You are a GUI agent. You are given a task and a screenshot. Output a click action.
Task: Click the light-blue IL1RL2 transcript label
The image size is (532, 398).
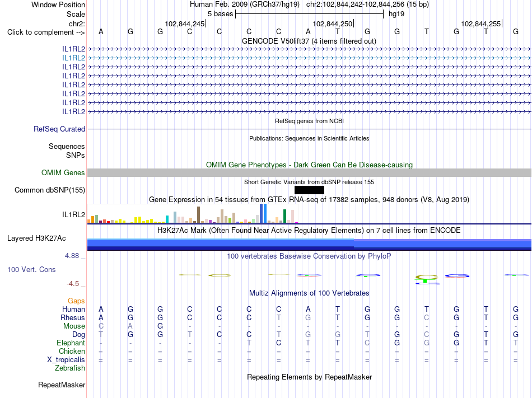click(73, 58)
